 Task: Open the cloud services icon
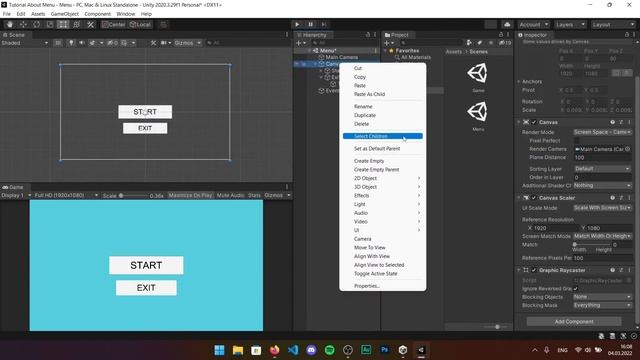click(507, 24)
